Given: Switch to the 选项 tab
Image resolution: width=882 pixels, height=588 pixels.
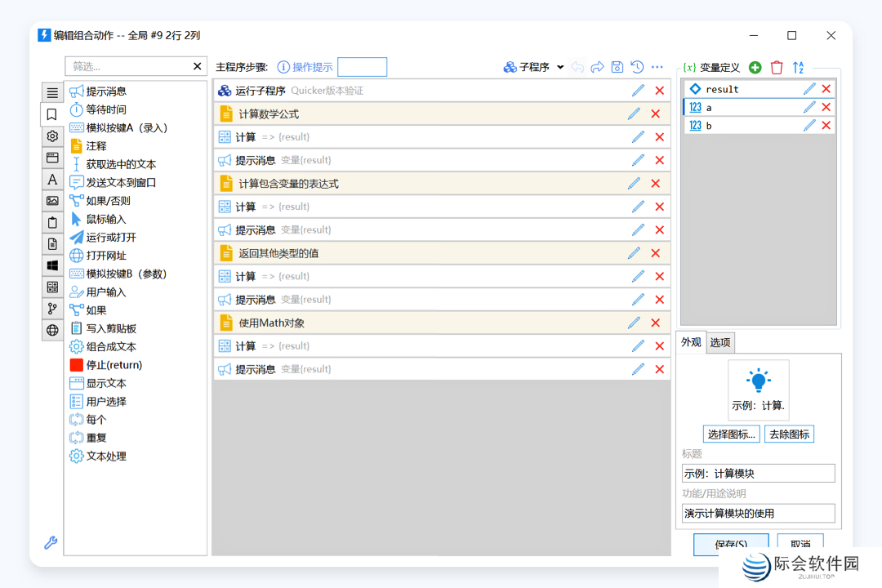Looking at the screenshot, I should pyautogui.click(x=719, y=342).
